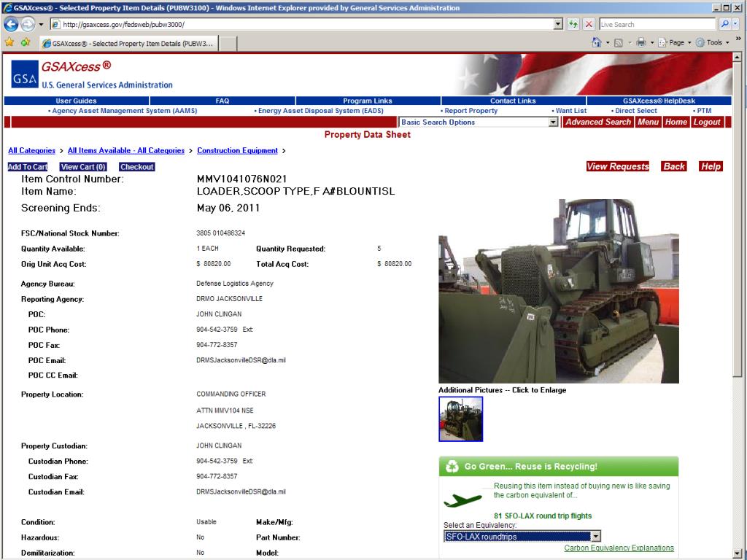
Task: Open GSAXcess HelpDesk menu
Action: pos(659,101)
